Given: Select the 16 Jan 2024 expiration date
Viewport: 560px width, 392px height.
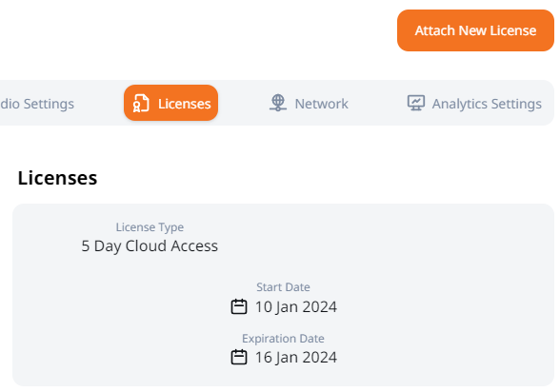Looking at the screenshot, I should click(x=295, y=358).
